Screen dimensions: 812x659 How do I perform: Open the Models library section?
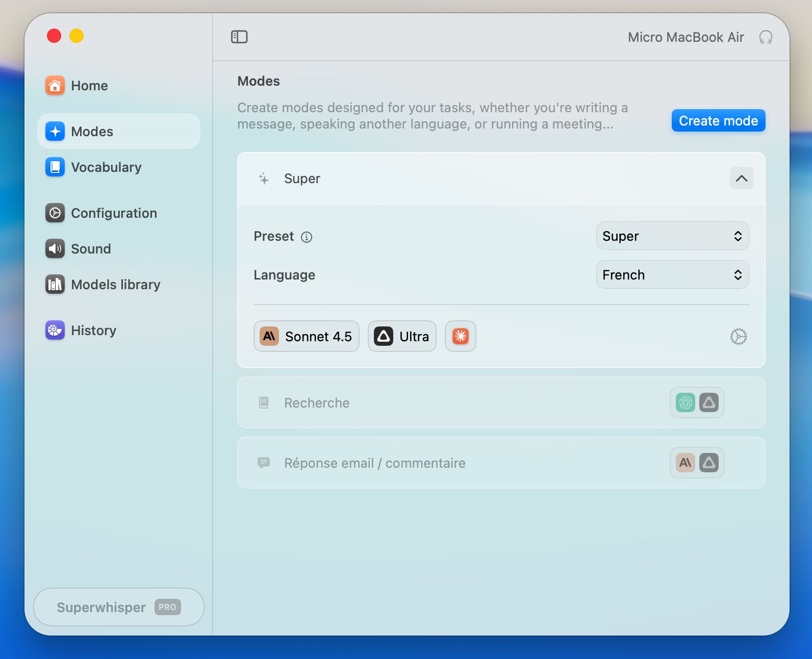[x=115, y=285]
